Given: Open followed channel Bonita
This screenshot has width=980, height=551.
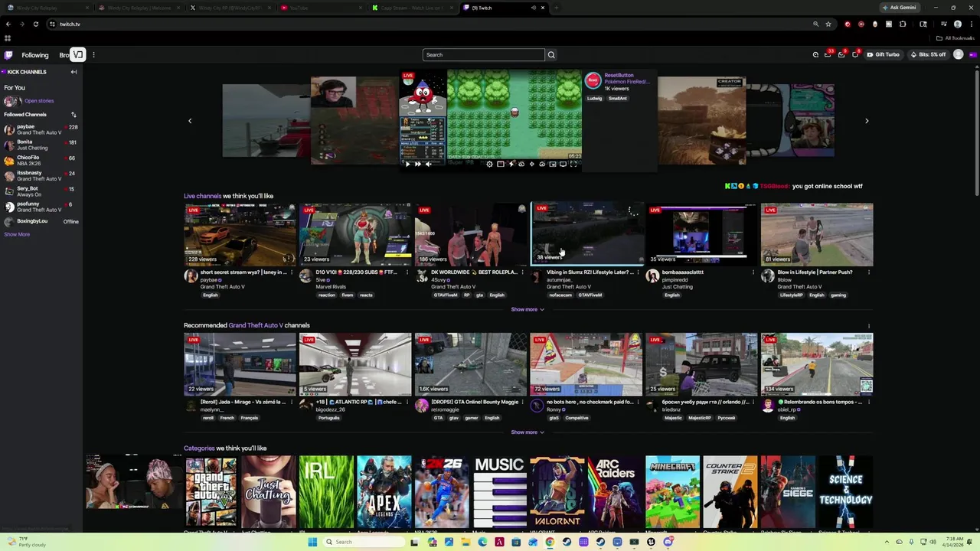Looking at the screenshot, I should (41, 145).
